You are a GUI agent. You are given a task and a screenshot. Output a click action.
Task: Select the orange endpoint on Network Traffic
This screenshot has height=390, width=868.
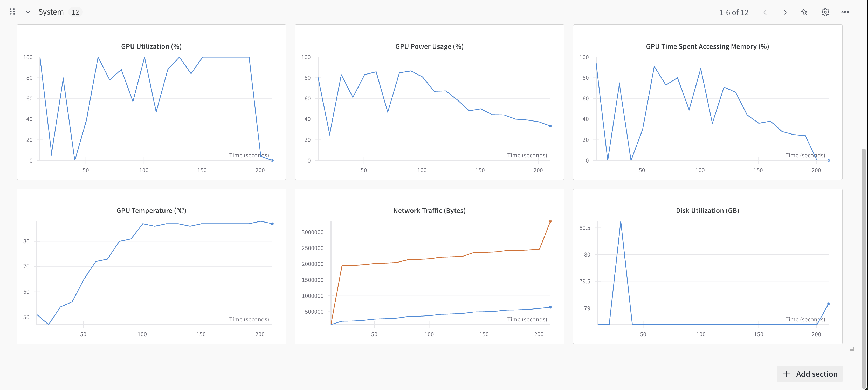tap(550, 221)
